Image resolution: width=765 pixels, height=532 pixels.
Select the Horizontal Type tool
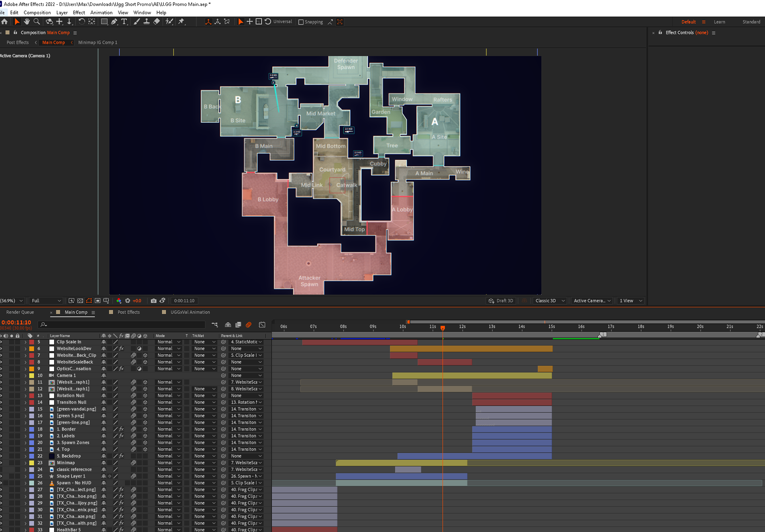pos(124,22)
